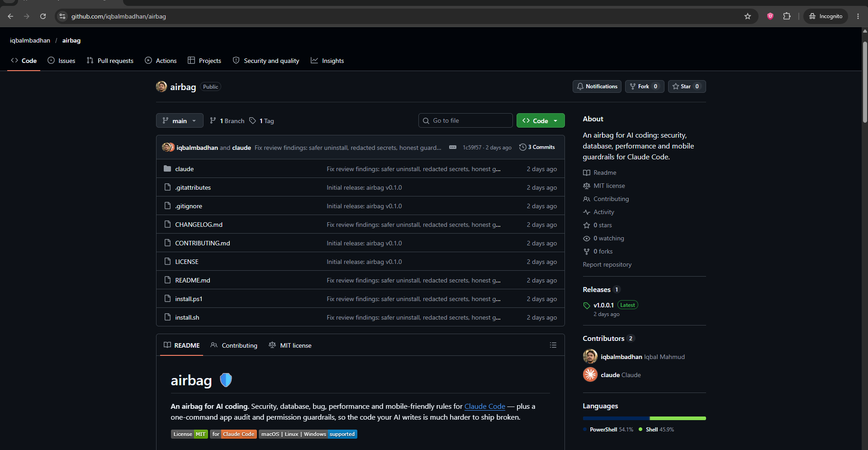Open the claude folder
Image resolution: width=868 pixels, height=450 pixels.
pyautogui.click(x=185, y=169)
